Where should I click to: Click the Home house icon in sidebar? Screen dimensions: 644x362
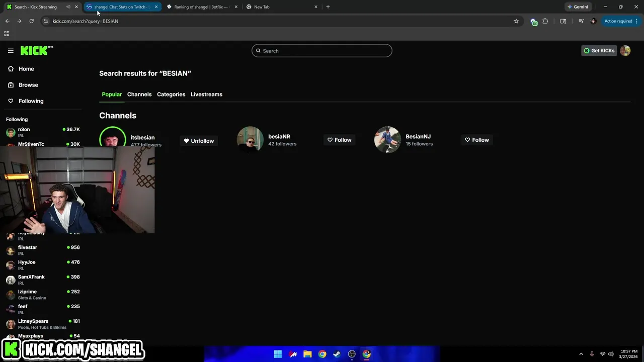pos(11,69)
